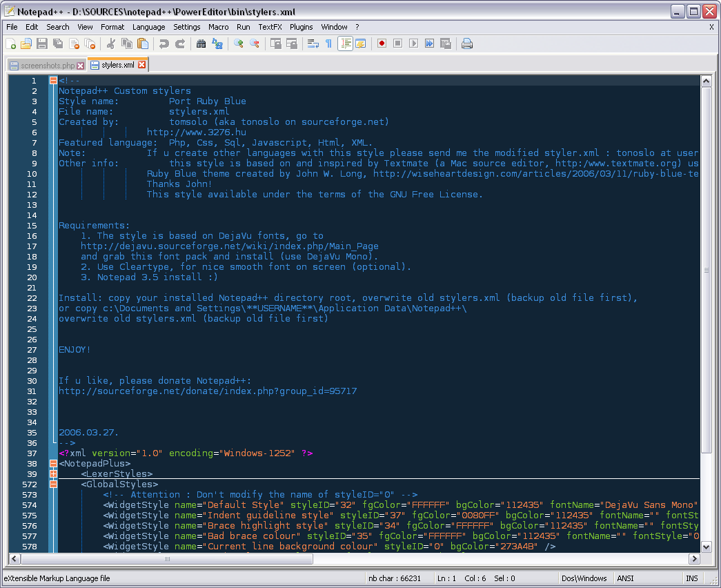This screenshot has height=588, width=721.
Task: Click the Undo arrow icon
Action: pos(164,43)
